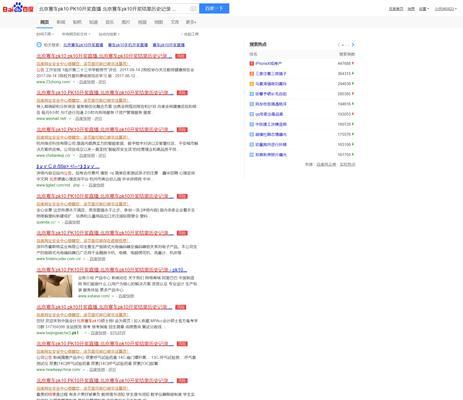Click the 百度首页 link at top right

tap(396, 9)
